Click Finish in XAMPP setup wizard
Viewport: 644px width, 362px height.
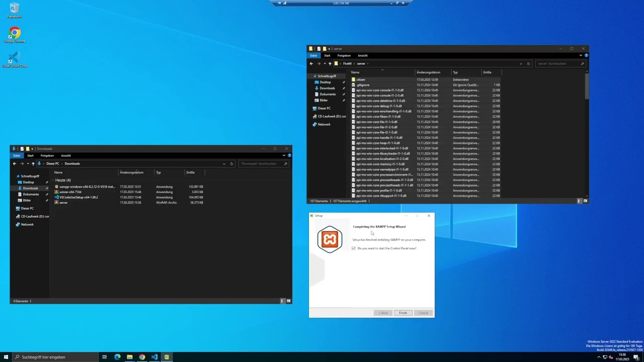pyautogui.click(x=403, y=313)
